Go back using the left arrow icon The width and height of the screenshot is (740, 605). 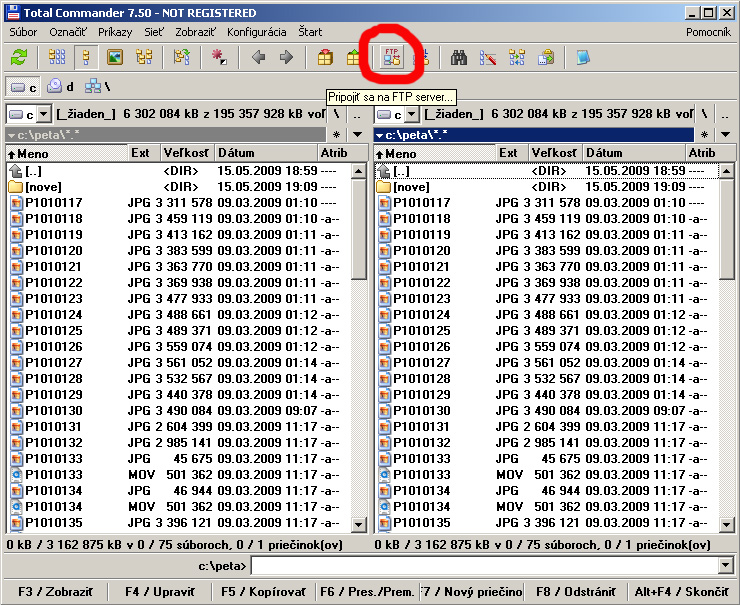[258, 58]
